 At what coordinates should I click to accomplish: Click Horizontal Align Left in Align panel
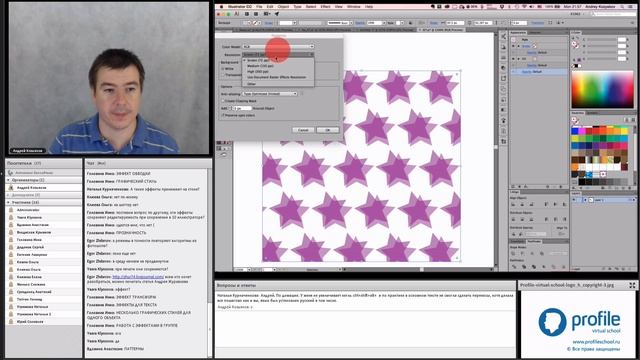(x=513, y=204)
